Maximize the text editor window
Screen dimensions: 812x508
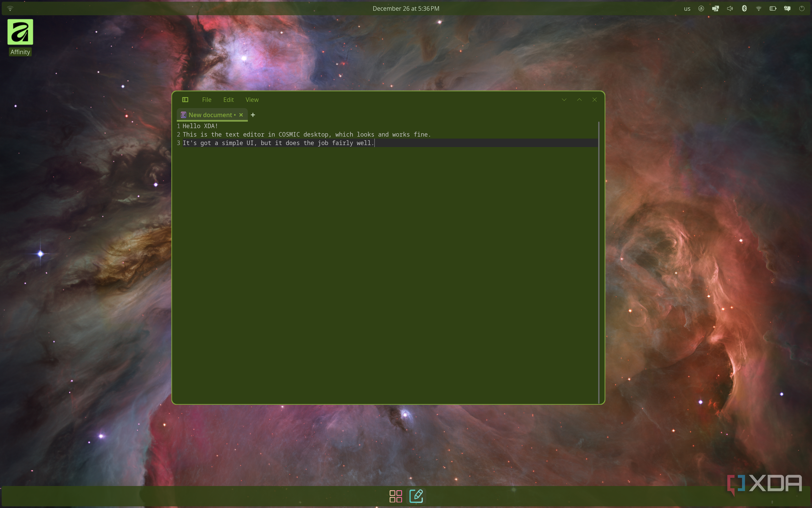click(x=579, y=99)
